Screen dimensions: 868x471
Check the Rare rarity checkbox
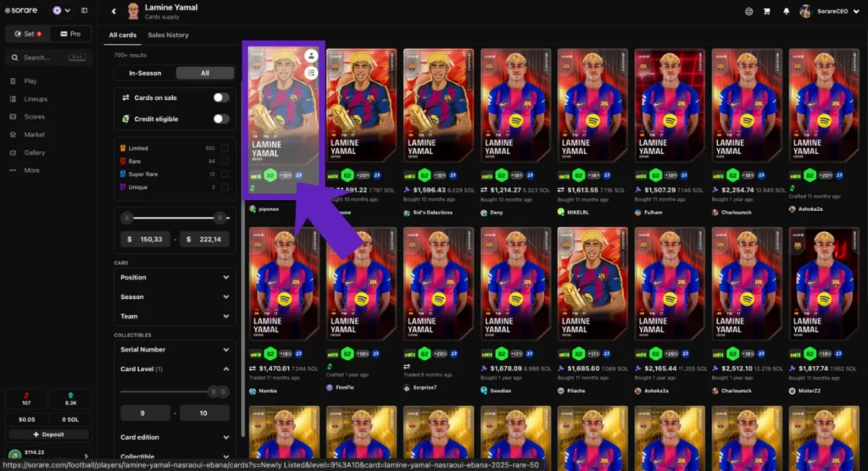pyautogui.click(x=225, y=161)
